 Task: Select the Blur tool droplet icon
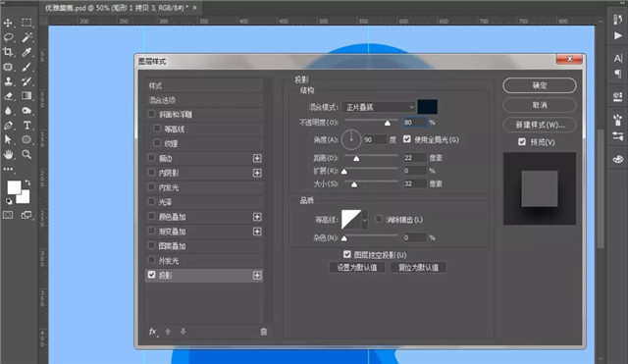[x=8, y=111]
